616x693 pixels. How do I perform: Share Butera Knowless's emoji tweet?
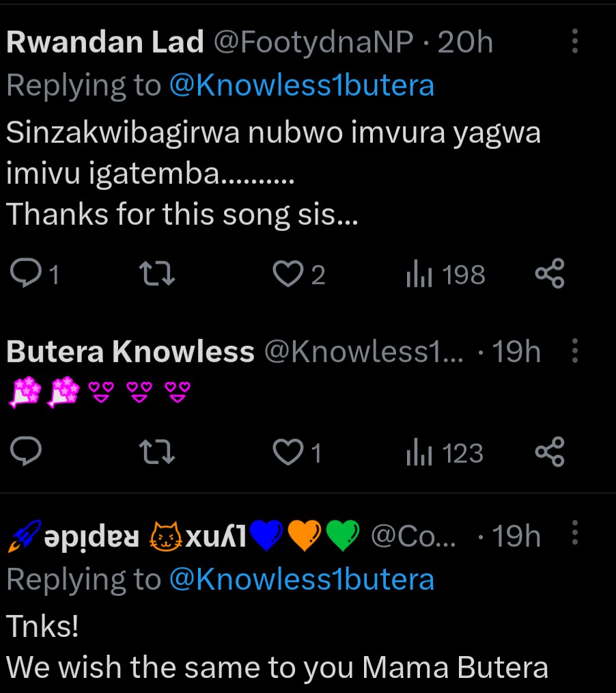550,452
